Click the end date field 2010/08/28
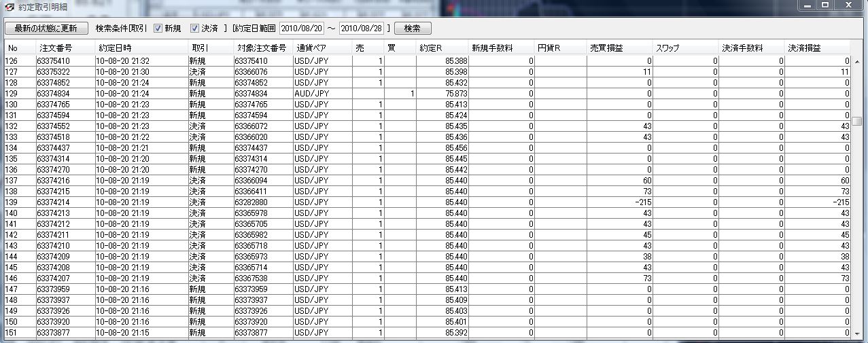 (361, 29)
